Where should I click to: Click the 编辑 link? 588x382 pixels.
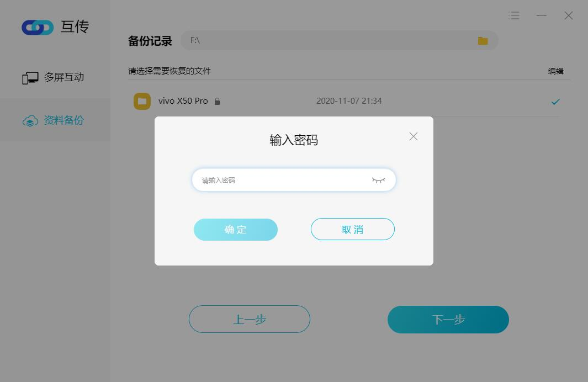[556, 71]
